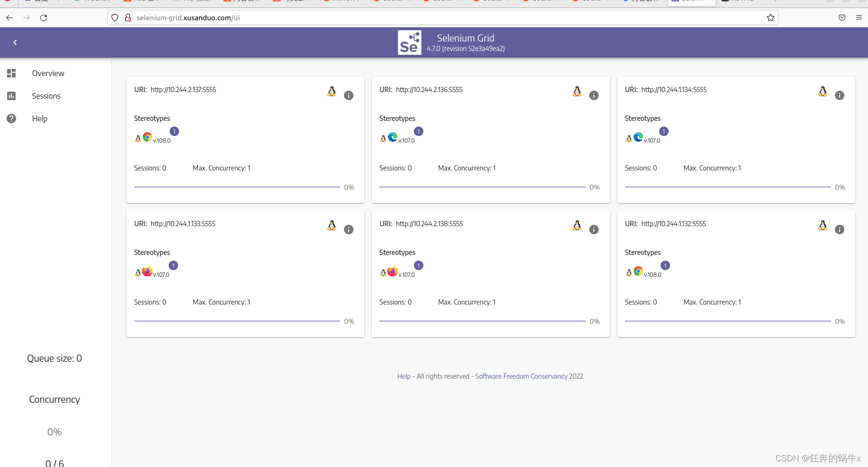Click Edge v.107.0 icon on node 10.244.2.136
Image resolution: width=868 pixels, height=467 pixels.
point(393,137)
